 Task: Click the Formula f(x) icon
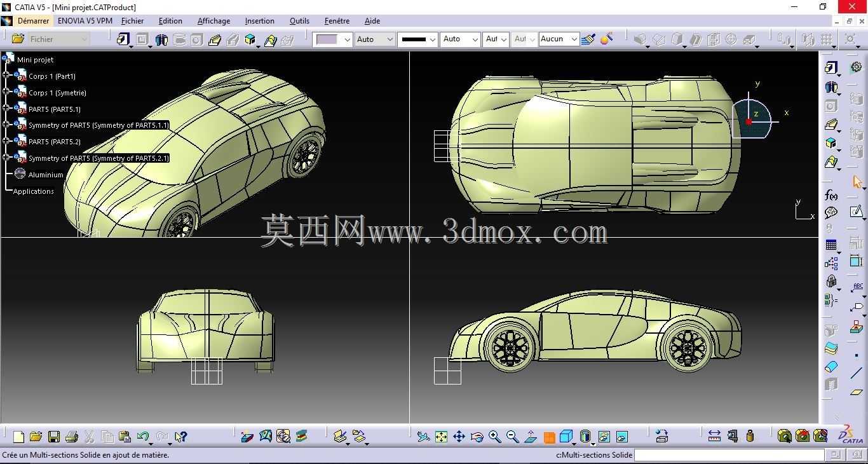tap(831, 195)
